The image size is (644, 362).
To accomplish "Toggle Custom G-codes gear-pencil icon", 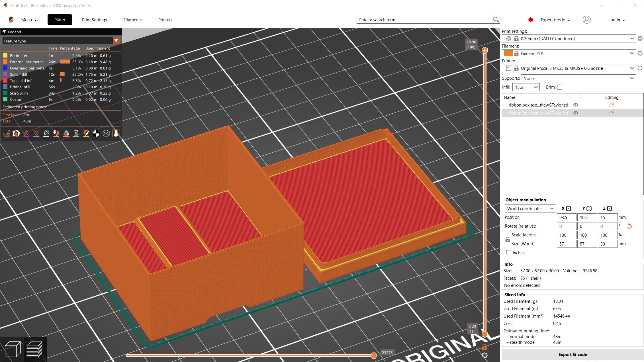I will (86, 133).
